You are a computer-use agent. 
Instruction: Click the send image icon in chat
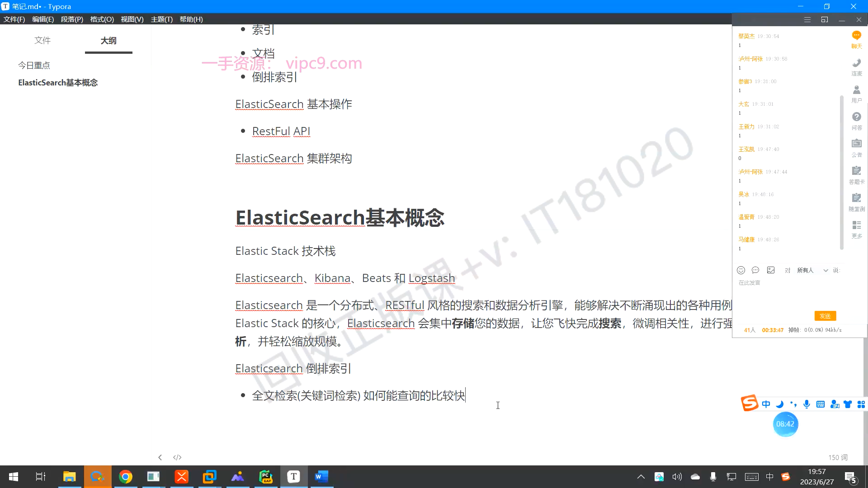pos(771,270)
